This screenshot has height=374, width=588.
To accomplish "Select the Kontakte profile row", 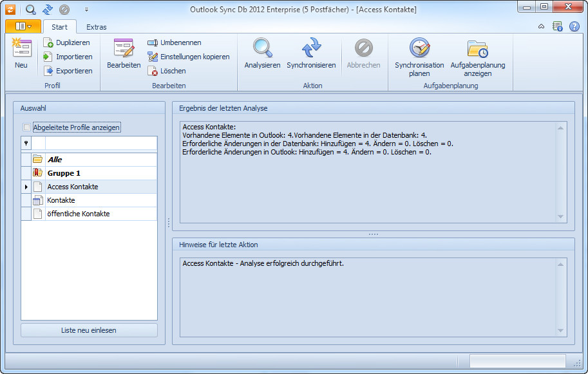I will [x=90, y=200].
